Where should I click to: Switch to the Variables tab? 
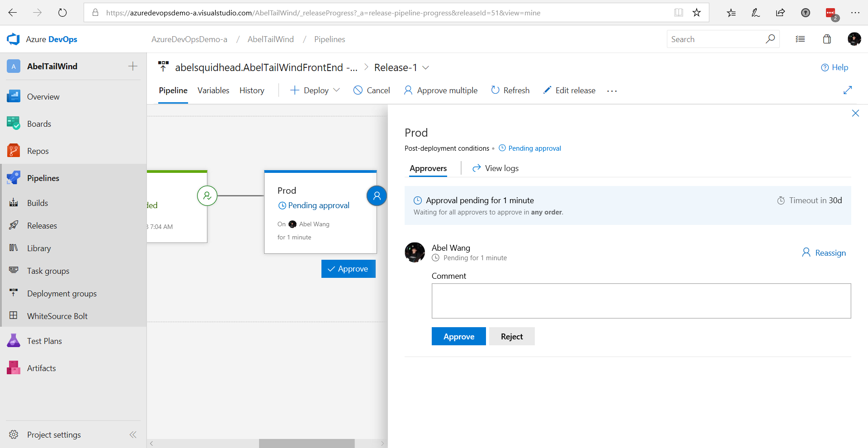click(213, 91)
